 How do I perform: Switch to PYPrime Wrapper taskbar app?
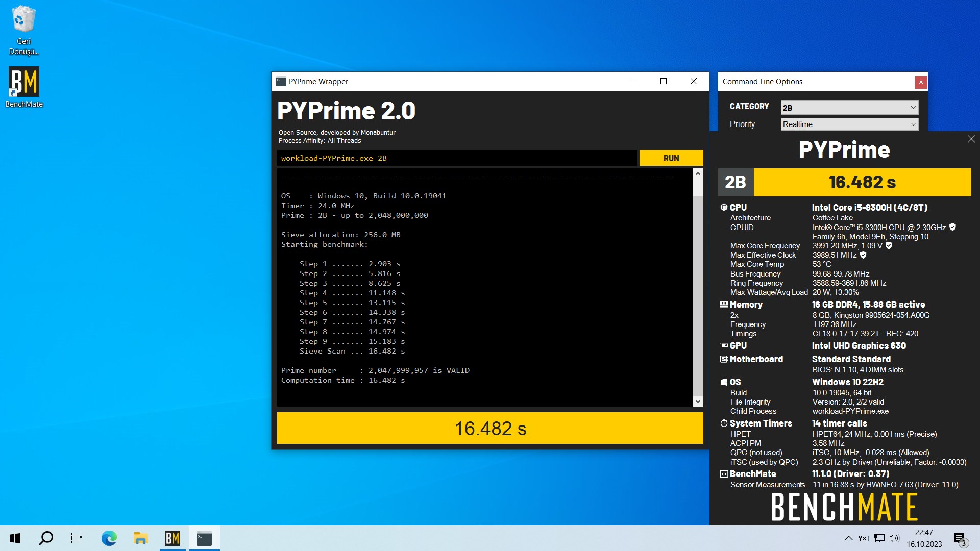coord(204,538)
